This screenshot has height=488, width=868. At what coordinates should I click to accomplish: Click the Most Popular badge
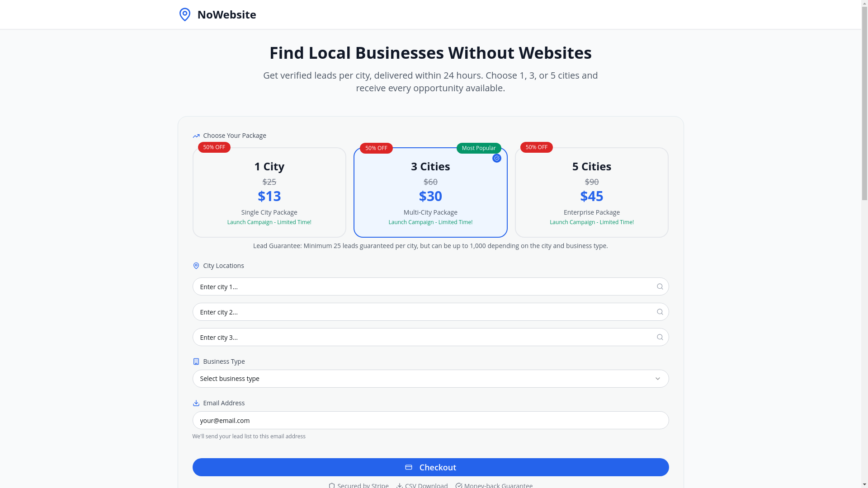(x=479, y=148)
